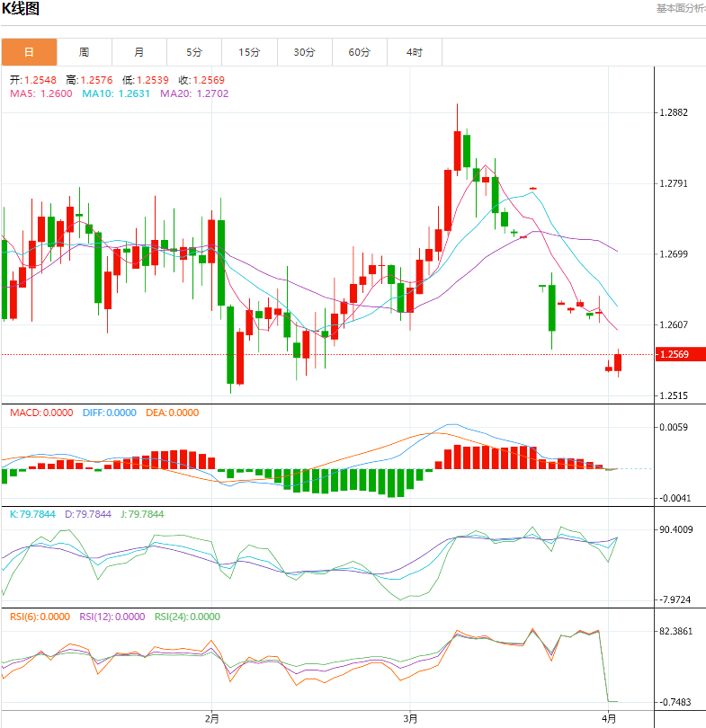Click the MA5: 1.2600 legend label
Screen dimensions: 706x728
click(x=41, y=93)
